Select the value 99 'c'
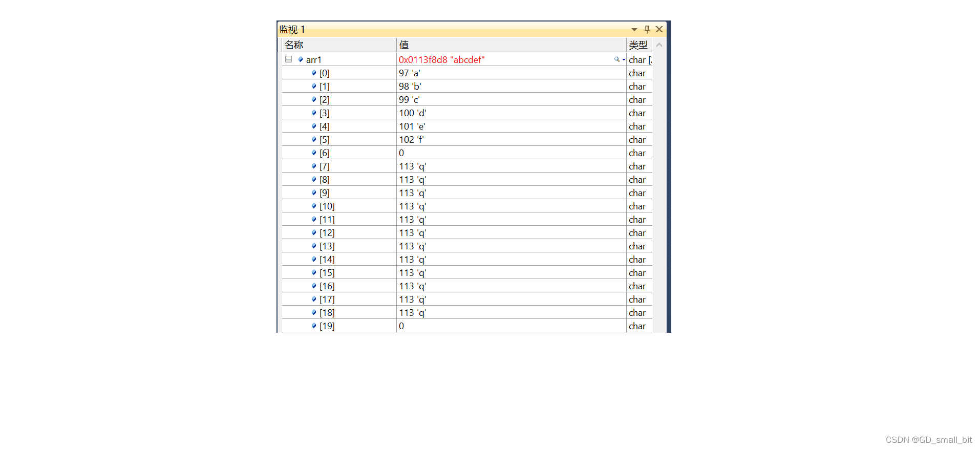Screen dimensions: 980x449 point(410,100)
